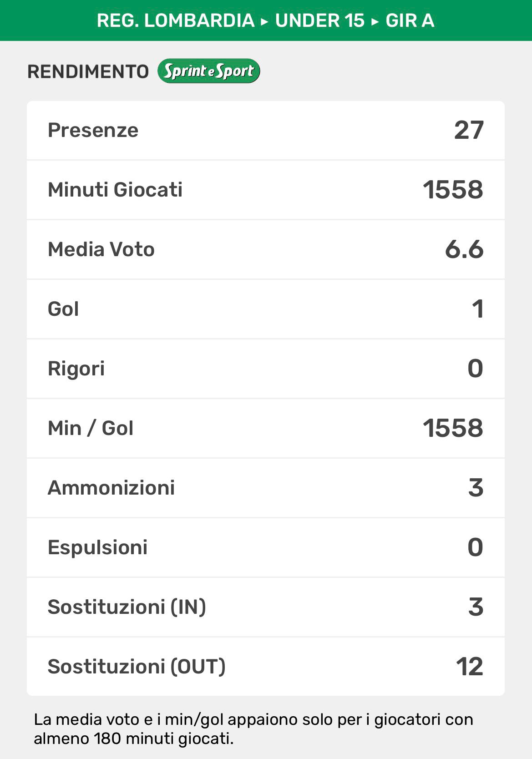Screen dimensions: 532x759
Task: Click the Presenze row label
Action: 93,130
